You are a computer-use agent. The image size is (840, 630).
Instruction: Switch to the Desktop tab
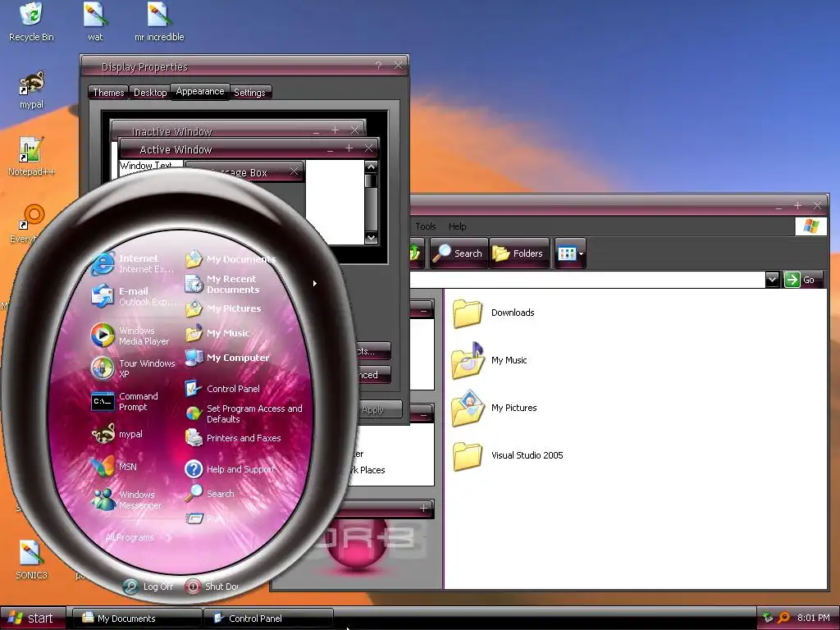coord(150,93)
